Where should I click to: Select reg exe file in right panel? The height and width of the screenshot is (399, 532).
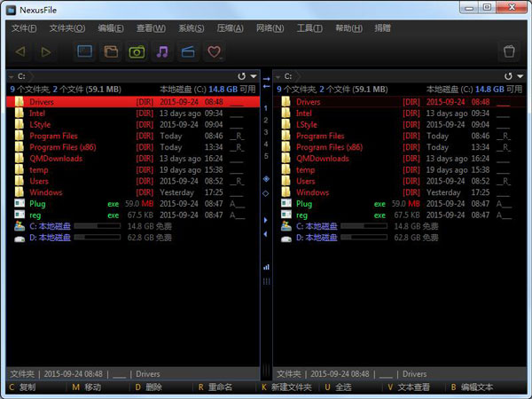[400, 215]
